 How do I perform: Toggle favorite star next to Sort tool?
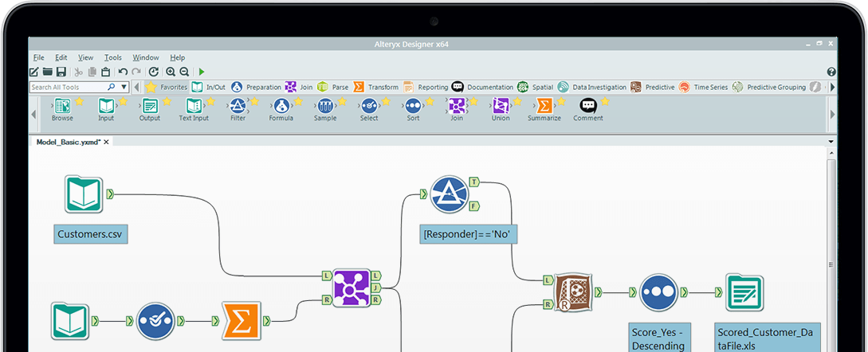pyautogui.click(x=429, y=101)
